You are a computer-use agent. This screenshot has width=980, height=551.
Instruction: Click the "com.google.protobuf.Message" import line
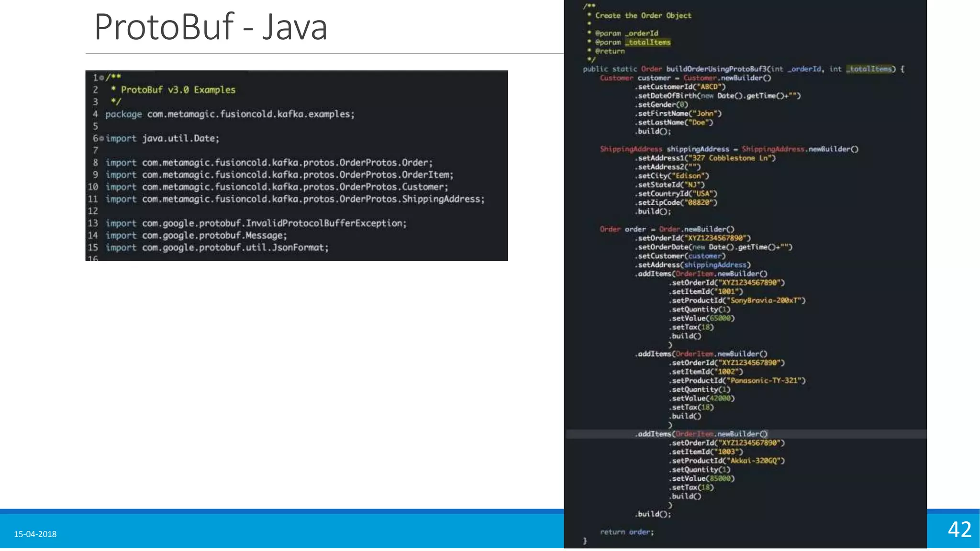click(x=196, y=236)
